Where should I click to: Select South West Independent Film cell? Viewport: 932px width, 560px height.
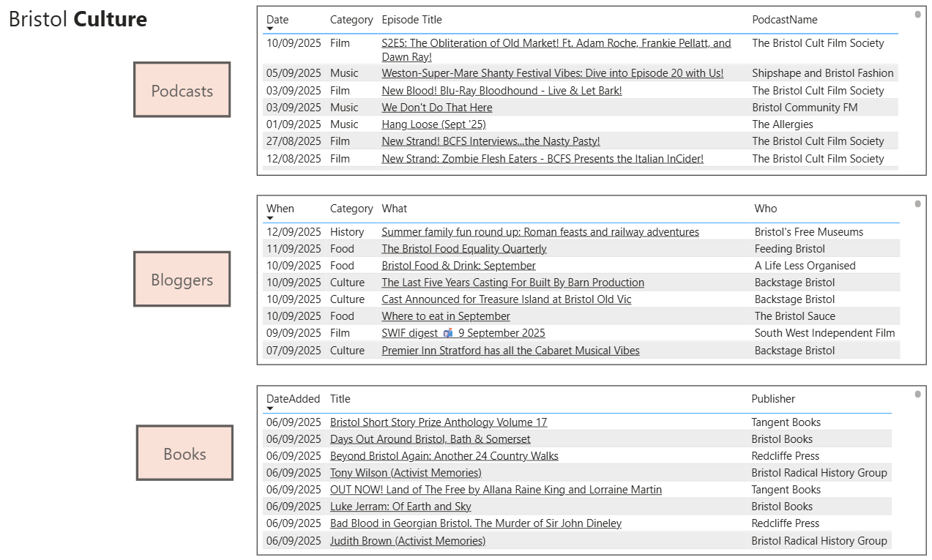[x=825, y=333]
